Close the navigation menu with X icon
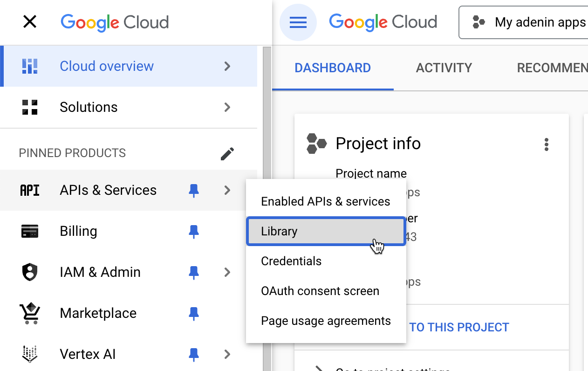This screenshot has height=371, width=588. tap(30, 22)
